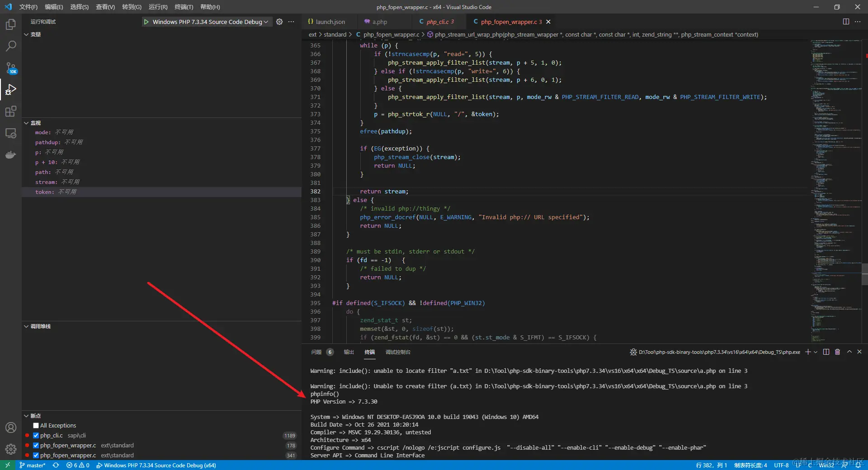The image size is (868, 470).
Task: Click the feedback icon in status bar
Action: coord(844,465)
